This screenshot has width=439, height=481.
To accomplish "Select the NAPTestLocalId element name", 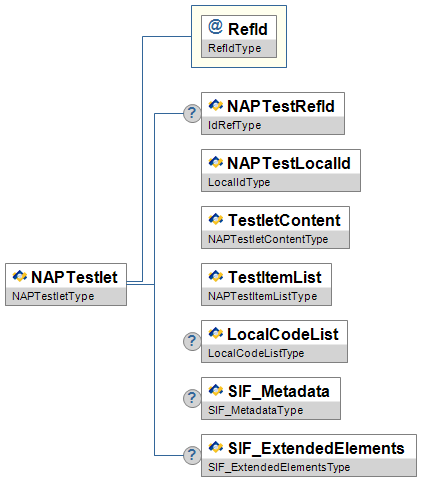I will 289,163.
